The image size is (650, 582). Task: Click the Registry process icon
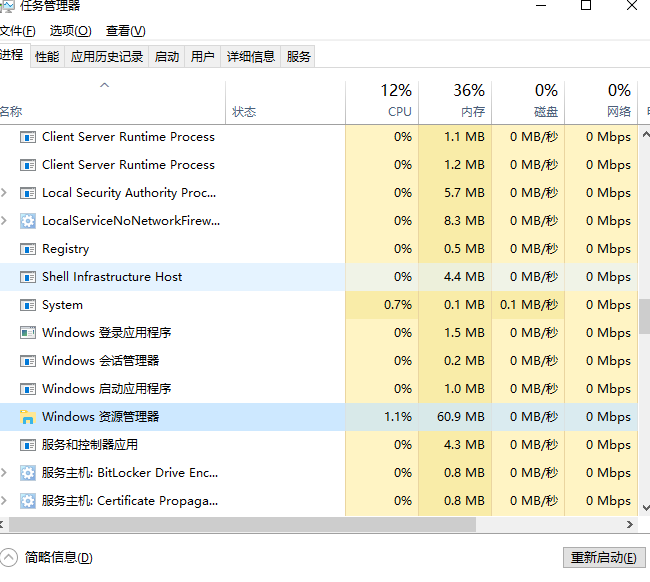click(28, 249)
